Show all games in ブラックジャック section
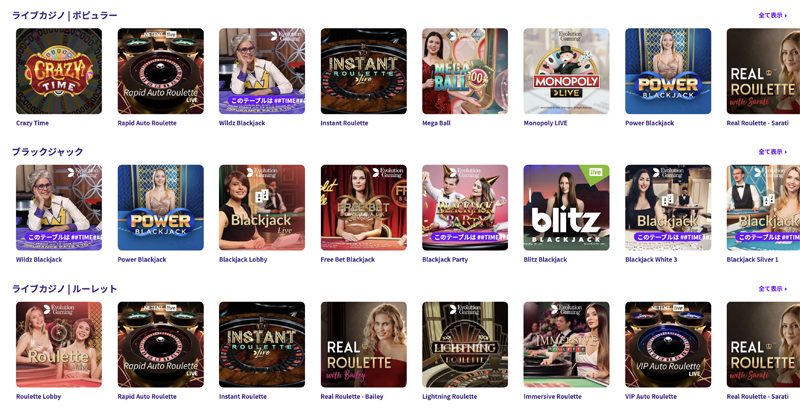The width and height of the screenshot is (800, 410). (x=772, y=152)
